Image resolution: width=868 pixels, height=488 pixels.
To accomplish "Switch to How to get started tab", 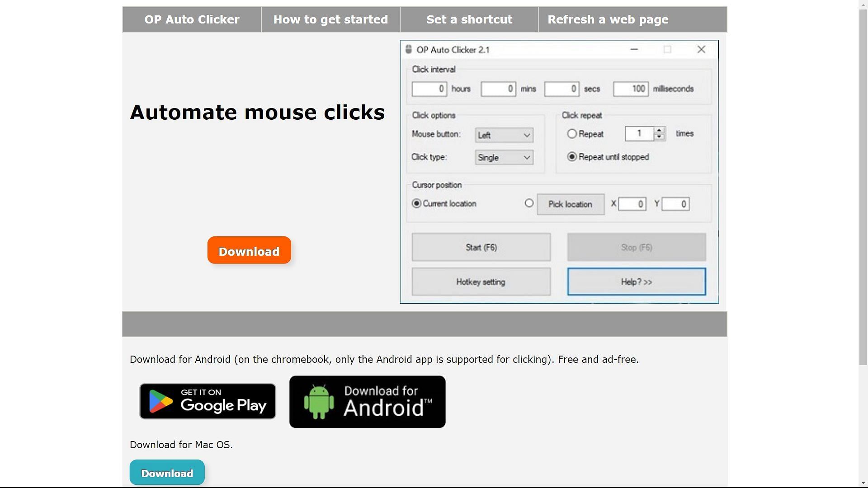I will pyautogui.click(x=330, y=20).
